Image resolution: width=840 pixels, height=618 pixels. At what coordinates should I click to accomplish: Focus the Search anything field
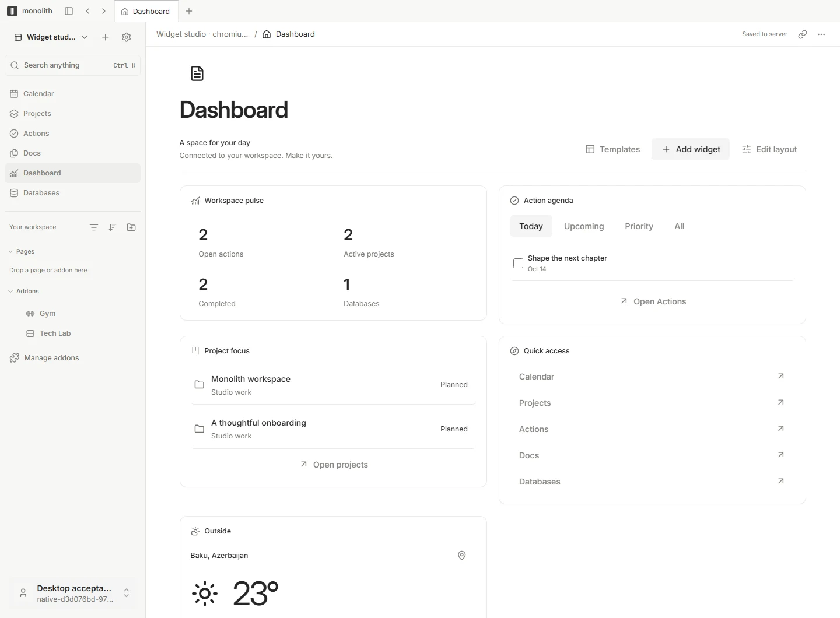pyautogui.click(x=72, y=65)
